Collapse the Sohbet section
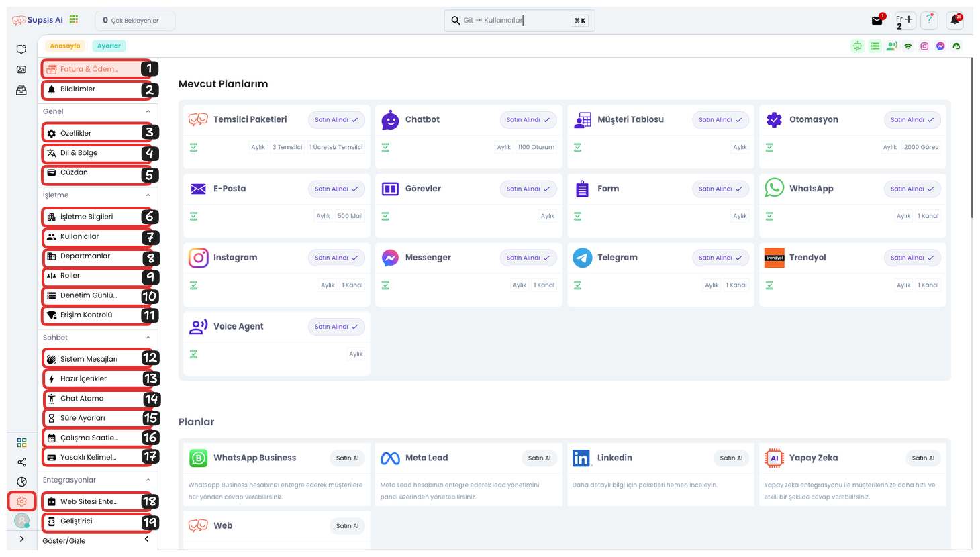The width and height of the screenshot is (980, 557). pos(148,338)
